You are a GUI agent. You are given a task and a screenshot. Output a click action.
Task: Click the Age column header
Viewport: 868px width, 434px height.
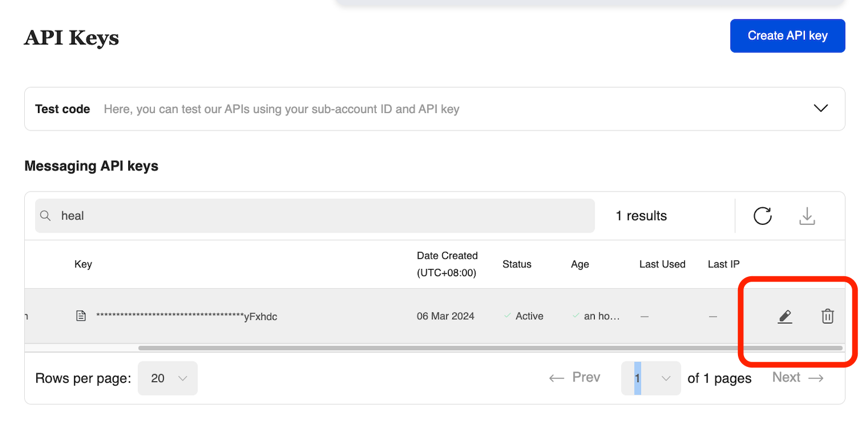coord(579,264)
